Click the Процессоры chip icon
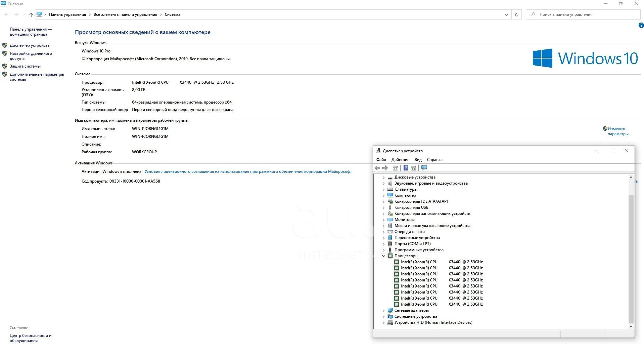 [x=390, y=256]
